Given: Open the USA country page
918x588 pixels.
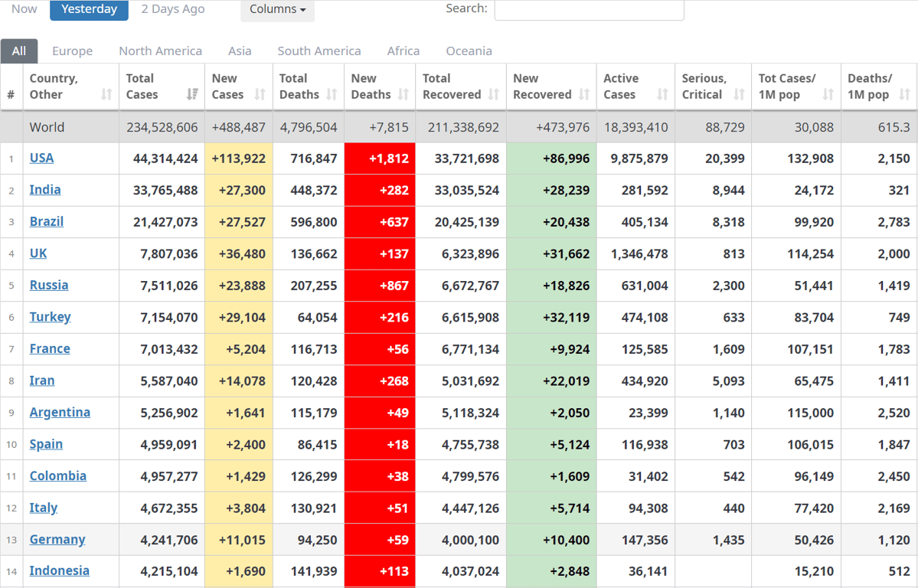Looking at the screenshot, I should pos(41,158).
